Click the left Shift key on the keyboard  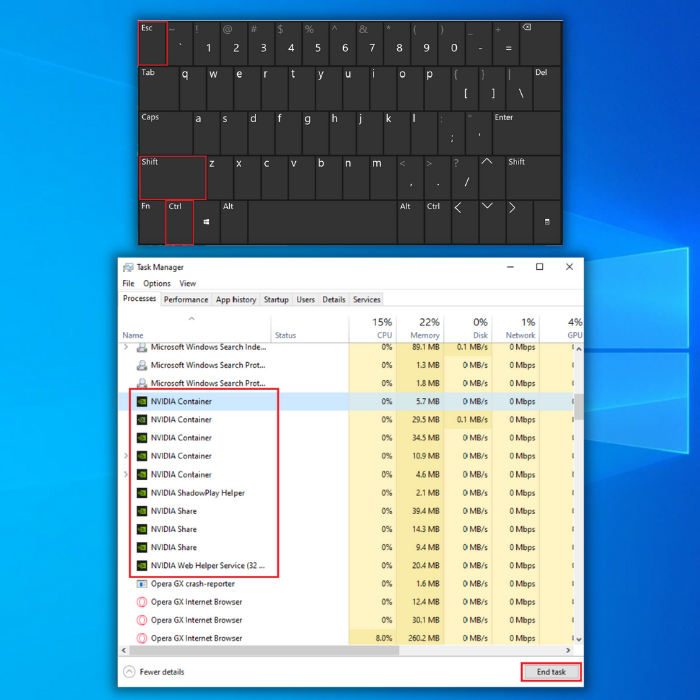[x=172, y=177]
